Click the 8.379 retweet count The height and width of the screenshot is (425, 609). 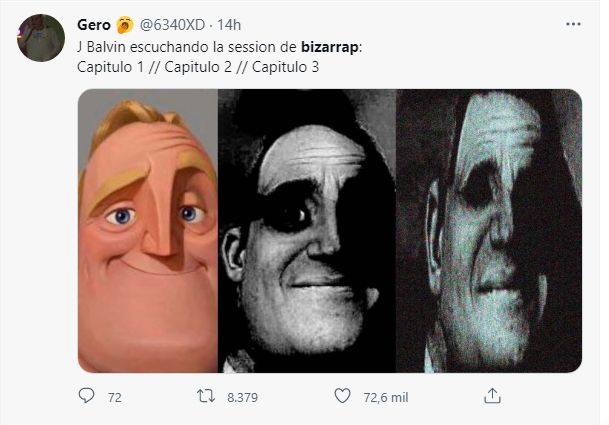click(x=243, y=398)
